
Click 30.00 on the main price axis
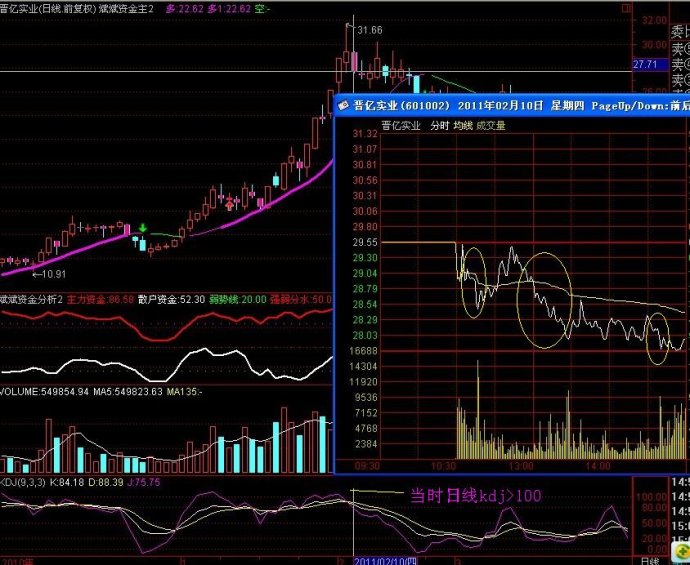654,45
